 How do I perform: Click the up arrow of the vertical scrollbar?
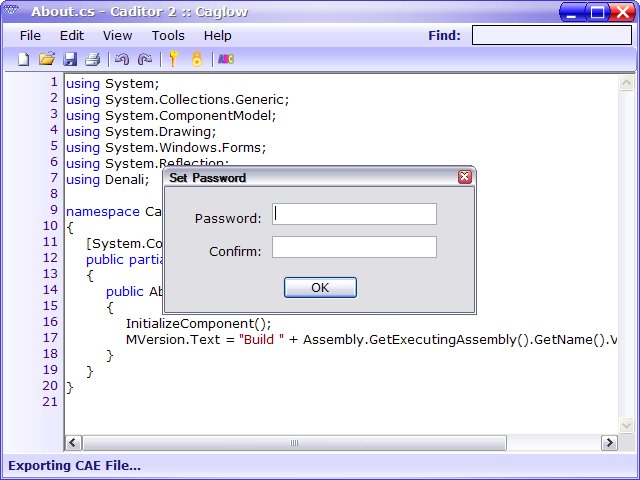(x=626, y=83)
